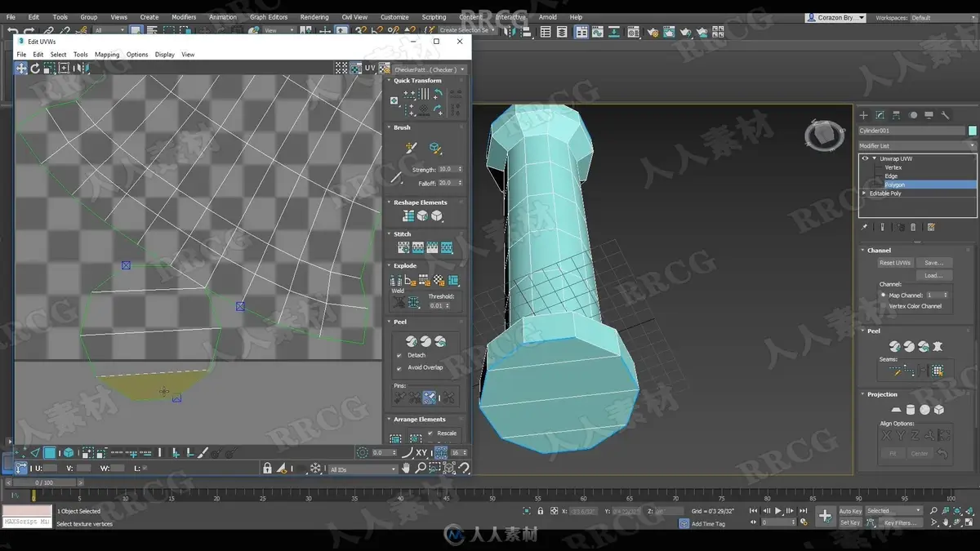Expand the Editable Poly stack entry
The image size is (980, 551).
pos(865,193)
